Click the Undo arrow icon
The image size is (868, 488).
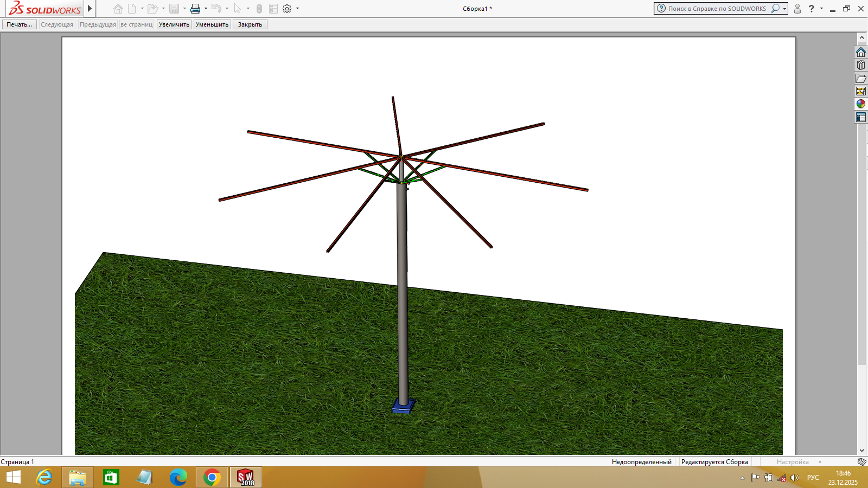[216, 9]
